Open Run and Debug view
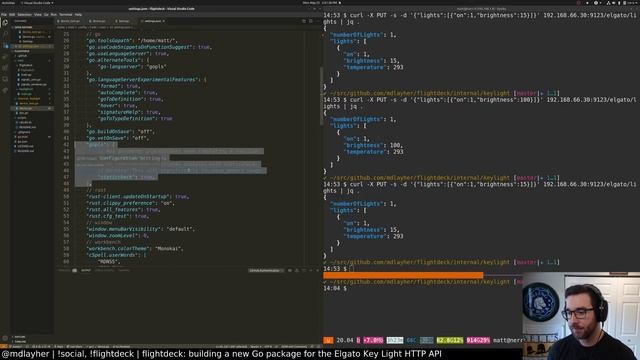The width and height of the screenshot is (640, 360). coord(5,57)
